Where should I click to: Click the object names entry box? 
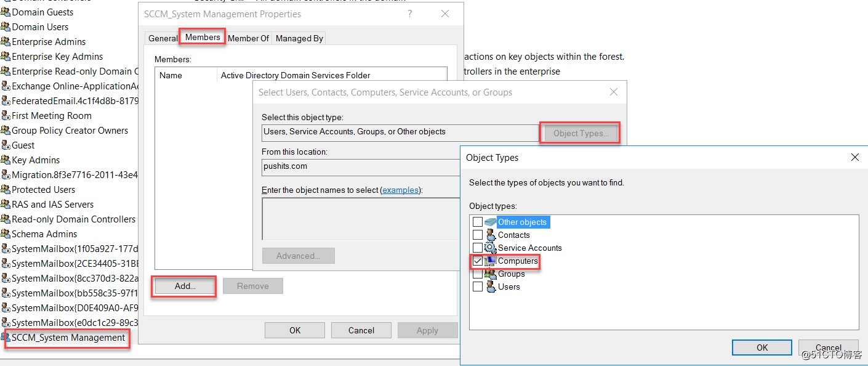pyautogui.click(x=361, y=219)
